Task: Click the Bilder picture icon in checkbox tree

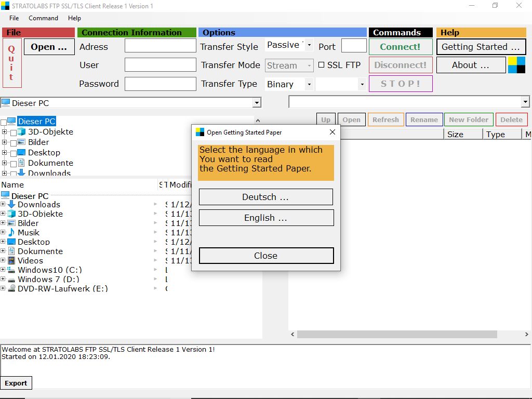Action: pyautogui.click(x=21, y=142)
